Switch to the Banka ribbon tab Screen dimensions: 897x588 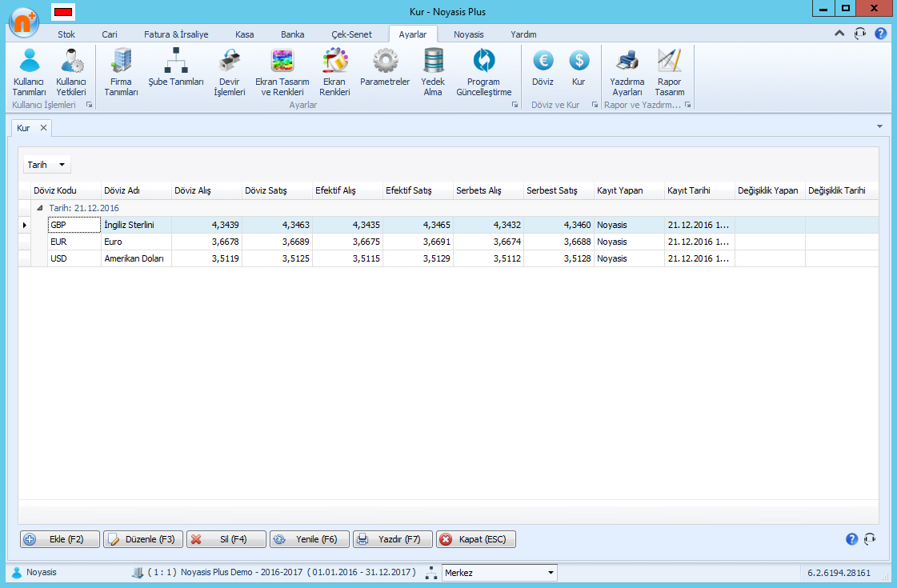point(292,34)
